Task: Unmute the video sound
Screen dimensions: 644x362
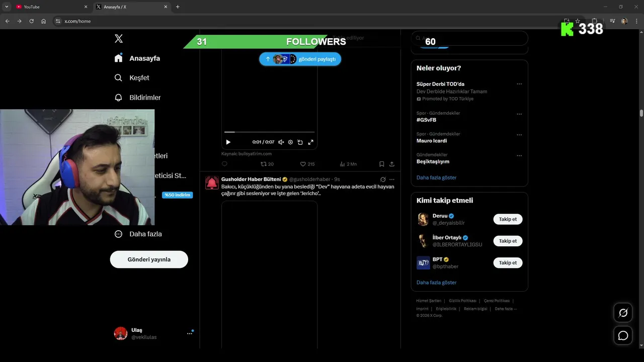Action: tap(281, 142)
